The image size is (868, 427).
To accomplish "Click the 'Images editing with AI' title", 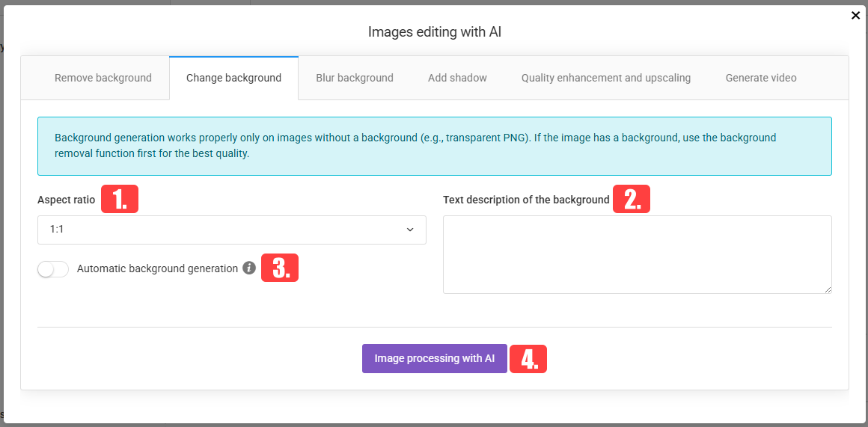I will (435, 32).
